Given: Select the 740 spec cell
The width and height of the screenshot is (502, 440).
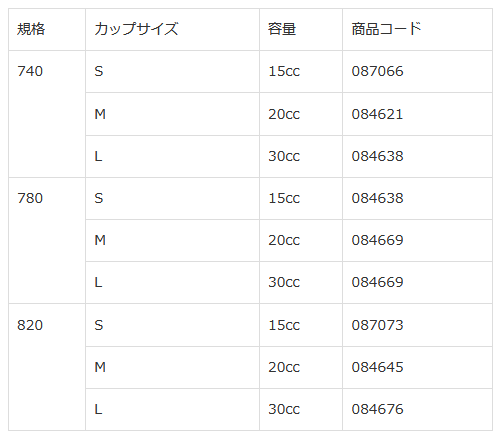Looking at the screenshot, I should 47,114.
